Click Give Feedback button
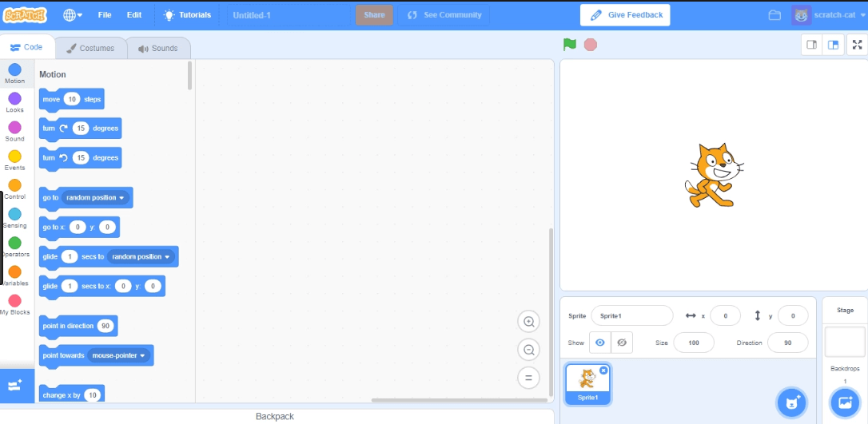Image resolution: width=868 pixels, height=424 pixels. pos(625,15)
